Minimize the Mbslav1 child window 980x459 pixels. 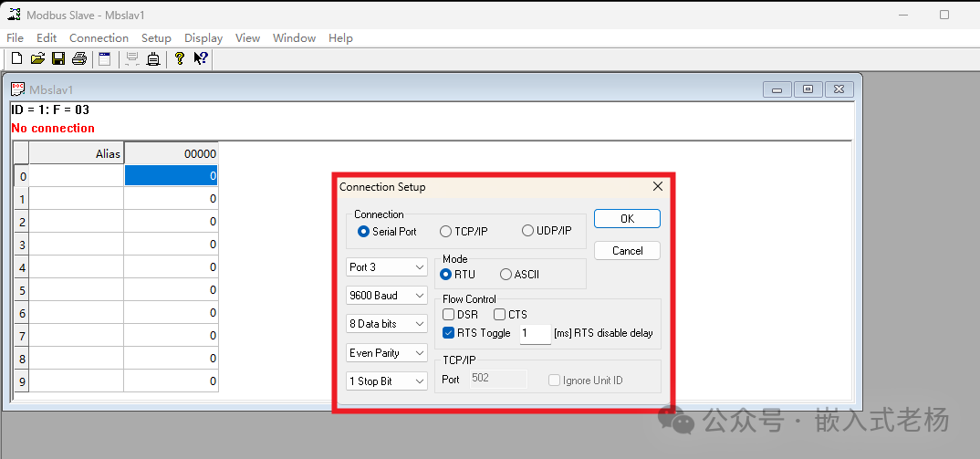coord(777,89)
